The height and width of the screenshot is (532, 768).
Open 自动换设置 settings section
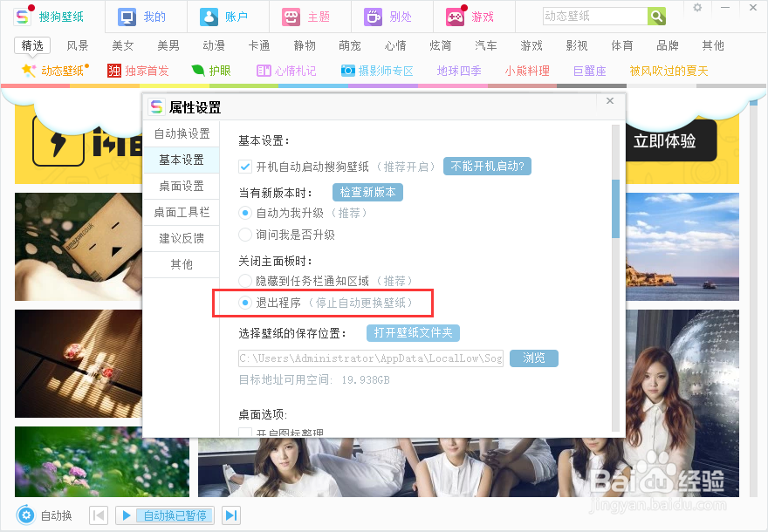pos(182,133)
